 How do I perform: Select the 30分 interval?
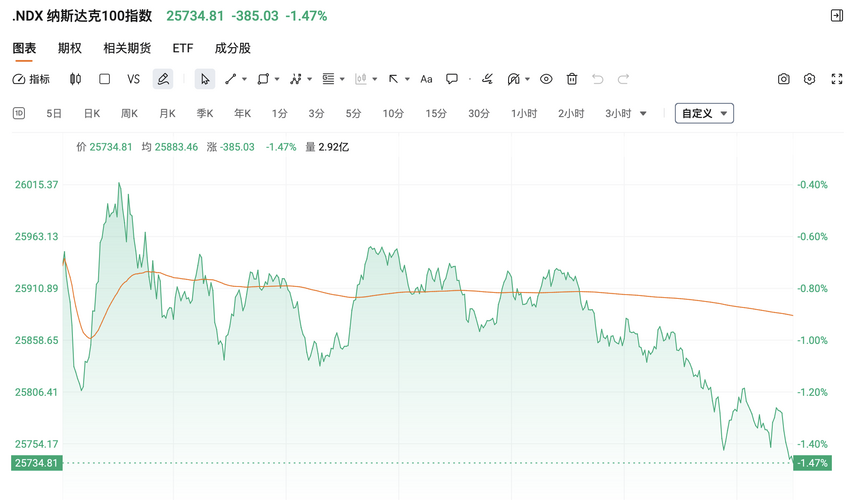[479, 113]
